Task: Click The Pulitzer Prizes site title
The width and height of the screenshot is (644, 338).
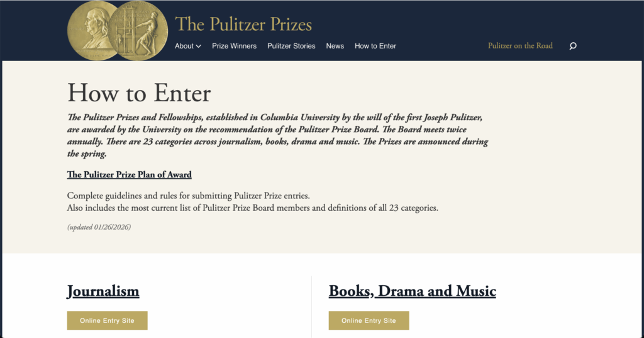Action: 243,25
